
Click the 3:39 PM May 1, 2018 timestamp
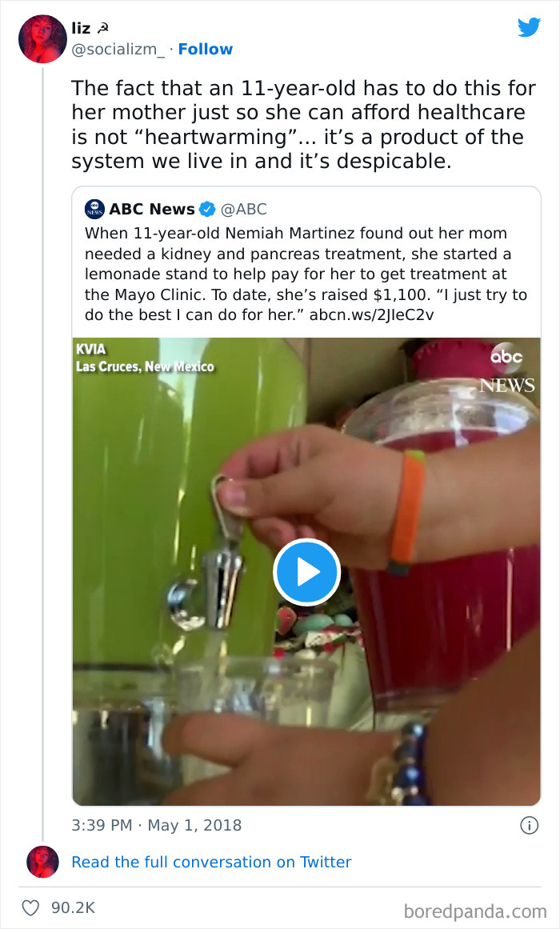pyautogui.click(x=156, y=825)
